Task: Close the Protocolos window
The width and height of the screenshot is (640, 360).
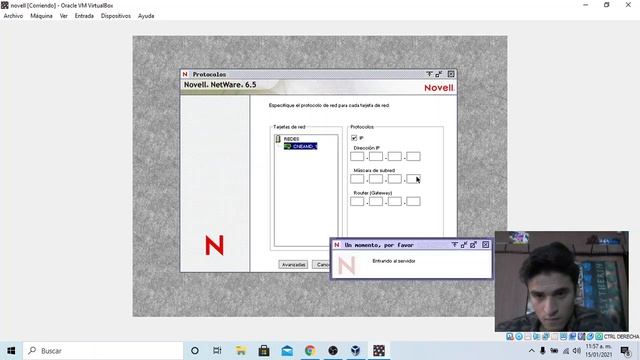Action: [451, 74]
